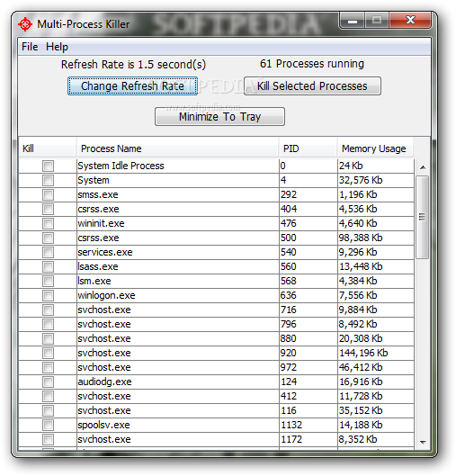Click memory value 13,448 Kb
This screenshot has height=476, width=456.
(x=361, y=266)
